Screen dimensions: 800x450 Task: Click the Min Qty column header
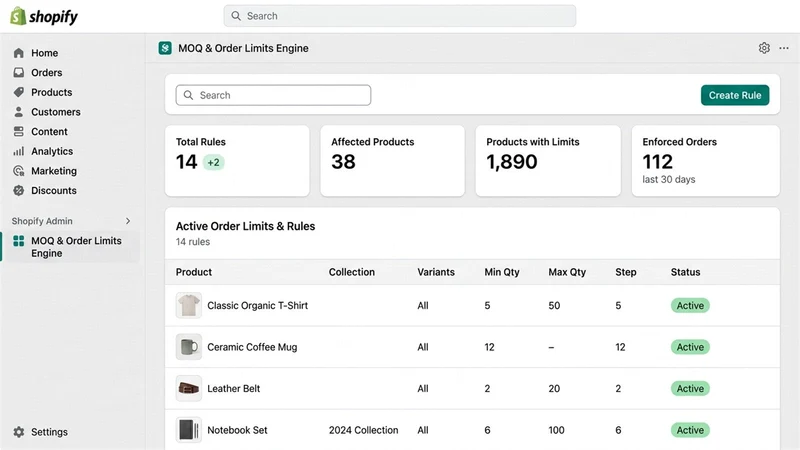pos(502,272)
